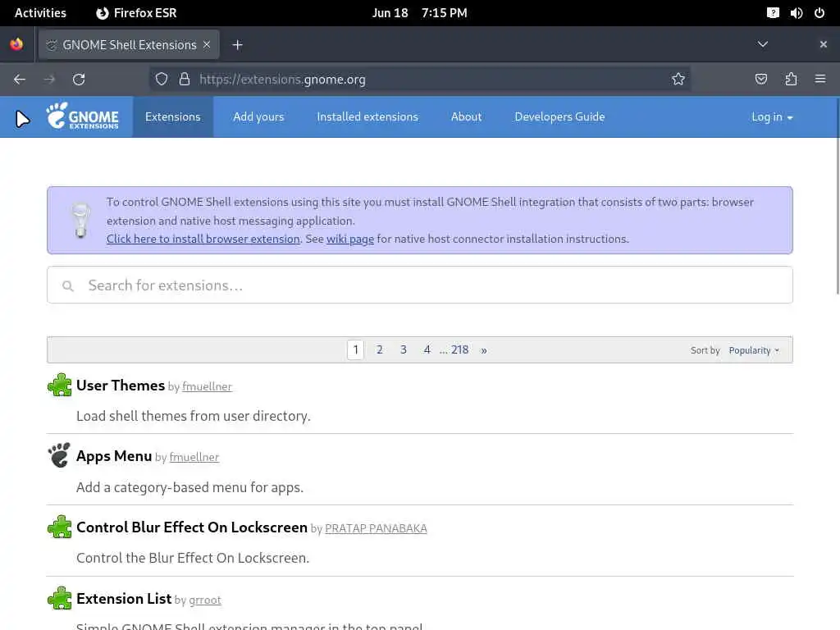Click the accessibility indicator in top bar
This screenshot has width=840, height=630.
773,13
